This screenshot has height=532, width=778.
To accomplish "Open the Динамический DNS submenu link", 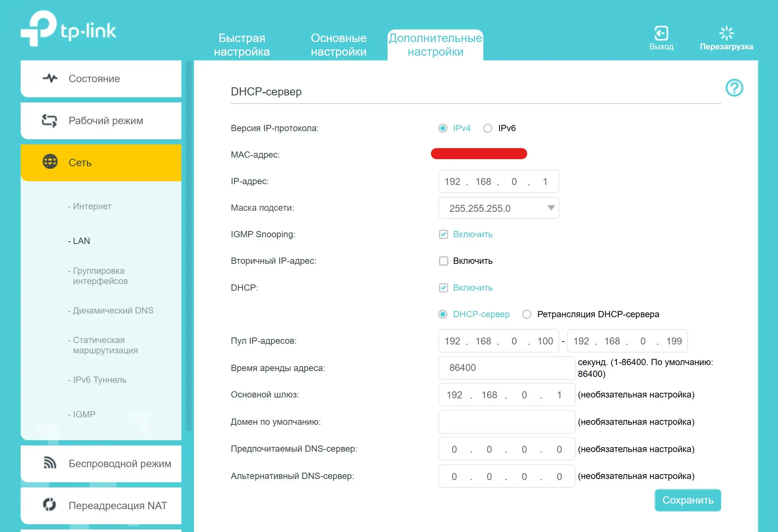I will [x=113, y=311].
